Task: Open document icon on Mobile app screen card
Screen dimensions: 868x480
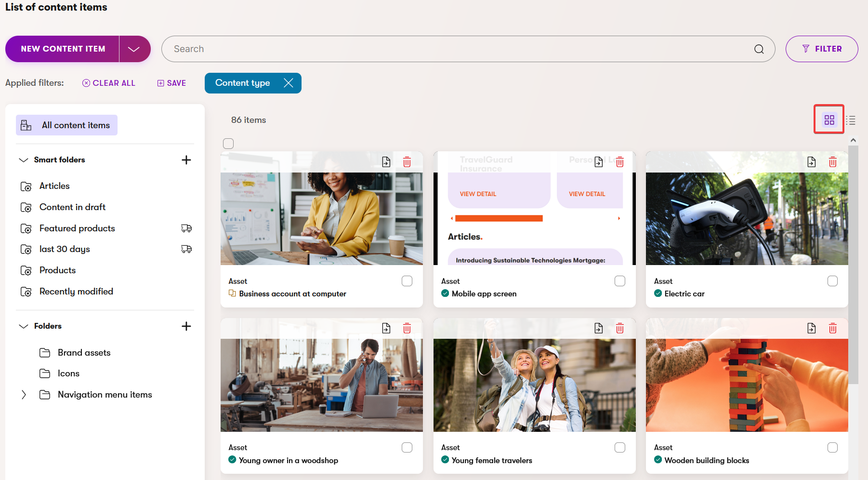Action: click(x=598, y=162)
